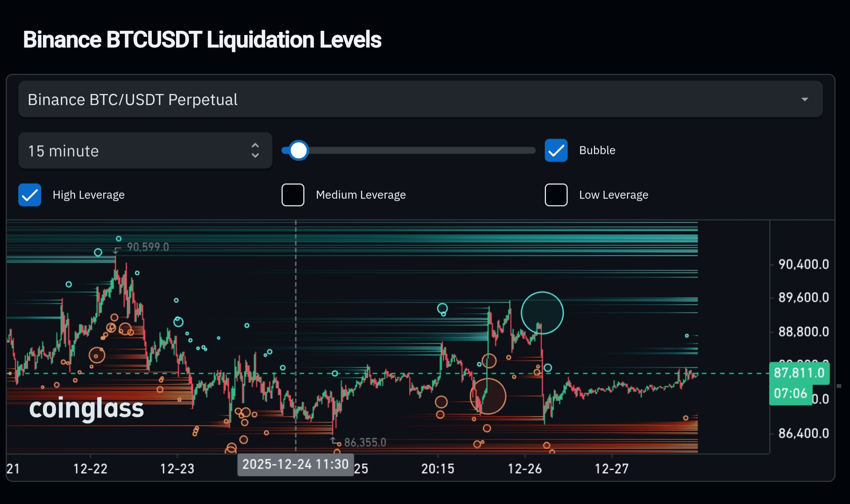The image size is (850, 504).
Task: Click the large orange liquidation bubble
Action: [x=488, y=396]
